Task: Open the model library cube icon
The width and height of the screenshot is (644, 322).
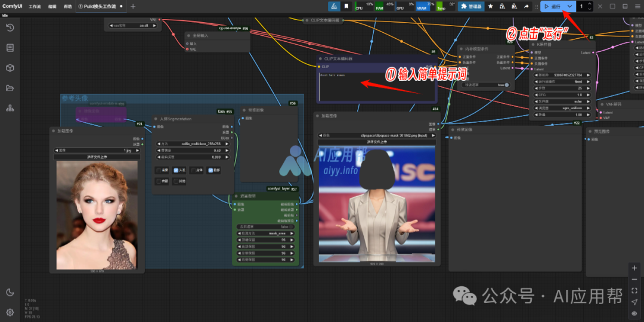Action: click(10, 68)
